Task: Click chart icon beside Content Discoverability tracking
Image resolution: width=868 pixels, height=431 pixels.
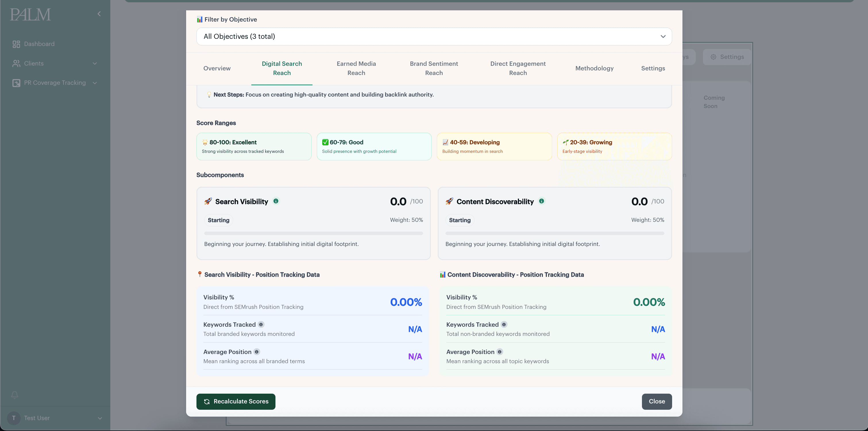Action: (443, 274)
